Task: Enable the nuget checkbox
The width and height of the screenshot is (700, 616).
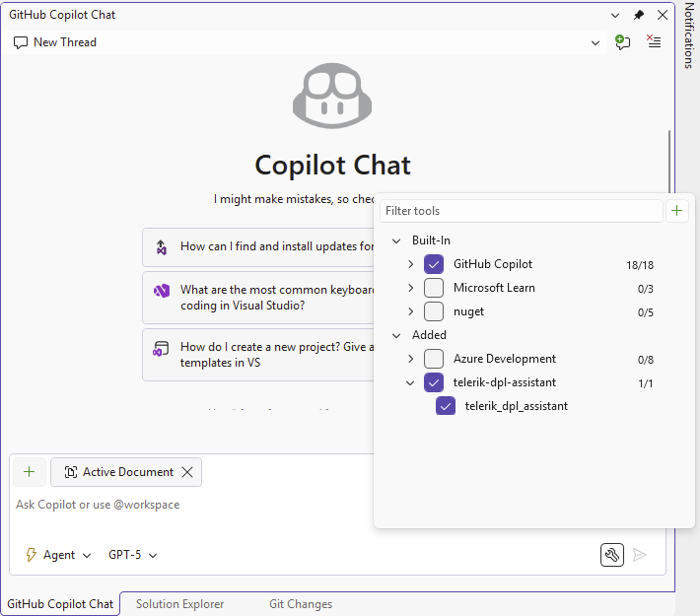Action: [x=434, y=311]
